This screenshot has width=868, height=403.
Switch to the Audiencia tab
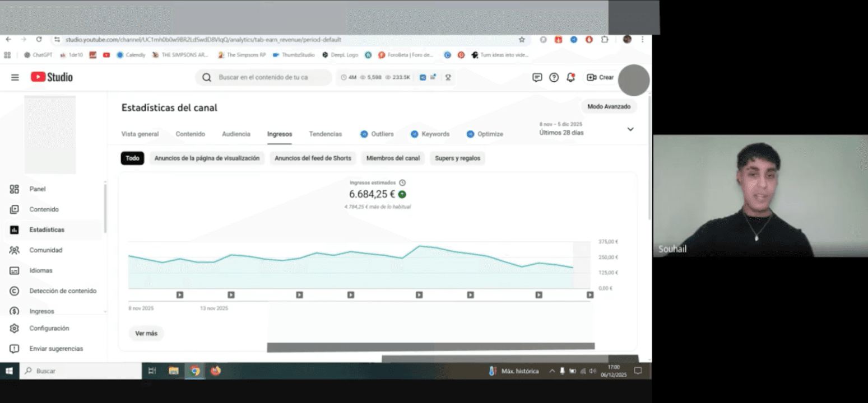pos(236,134)
